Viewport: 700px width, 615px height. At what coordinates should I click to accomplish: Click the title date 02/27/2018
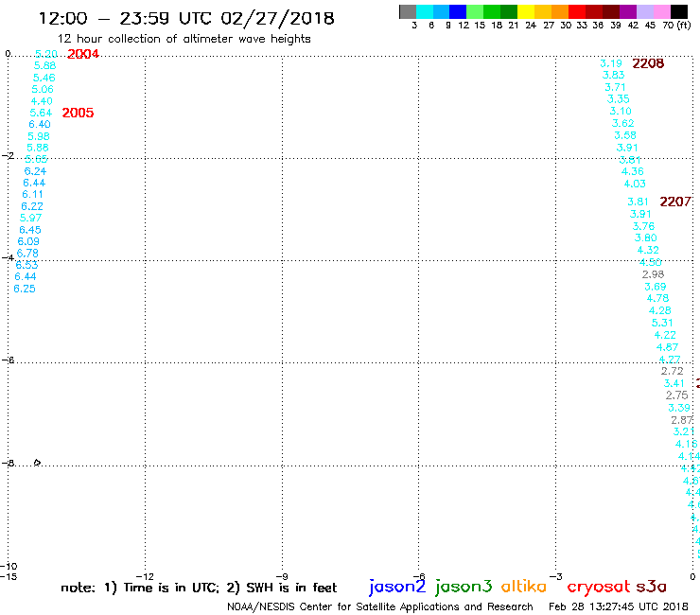point(277,18)
